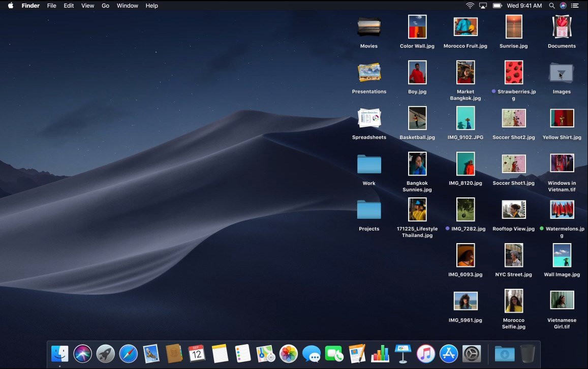Open Notification Center icon in menu bar
Image resolution: width=588 pixels, height=369 pixels.
pos(575,6)
